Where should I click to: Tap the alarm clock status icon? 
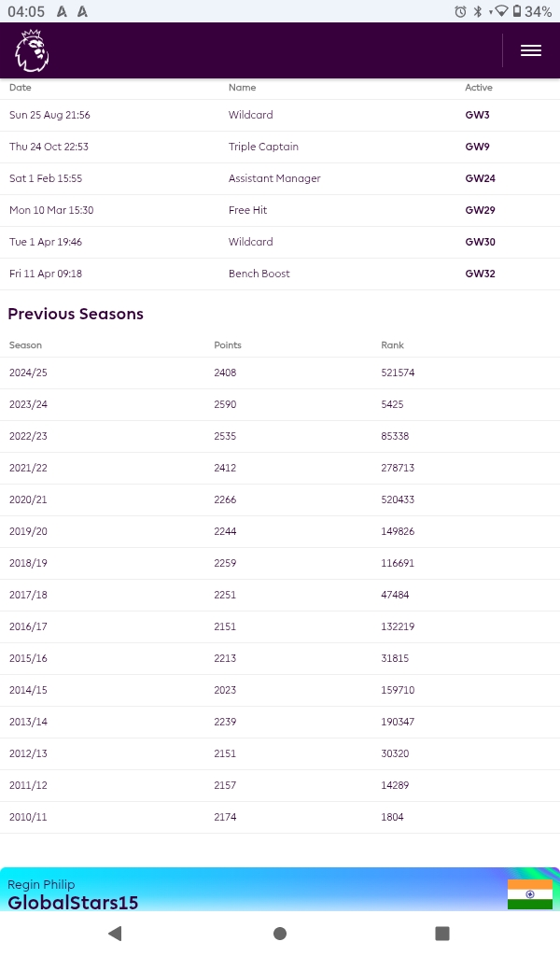461,11
